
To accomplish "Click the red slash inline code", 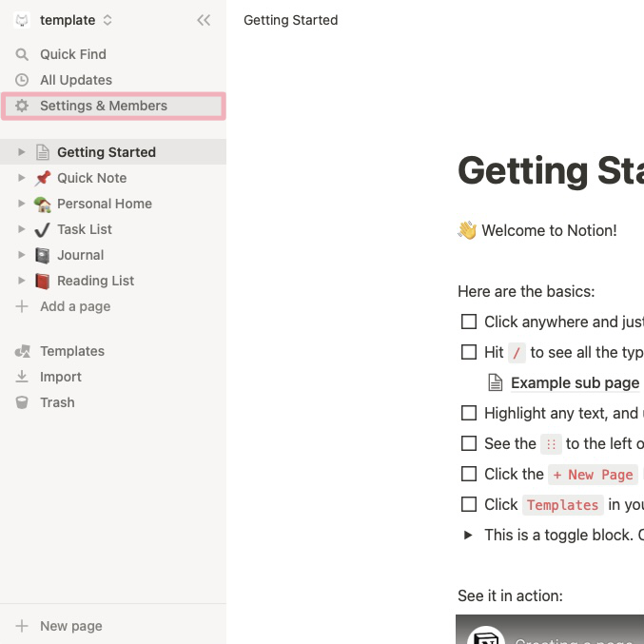I will click(x=517, y=353).
